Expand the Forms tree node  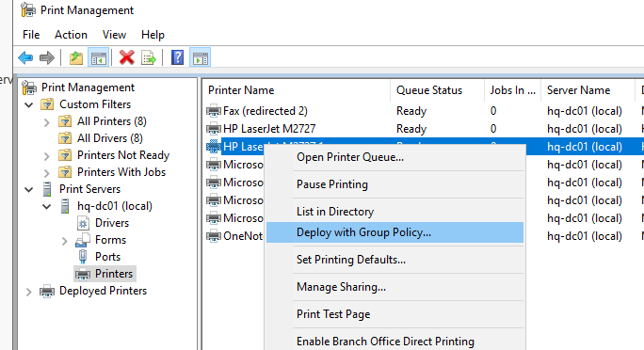pyautogui.click(x=64, y=241)
